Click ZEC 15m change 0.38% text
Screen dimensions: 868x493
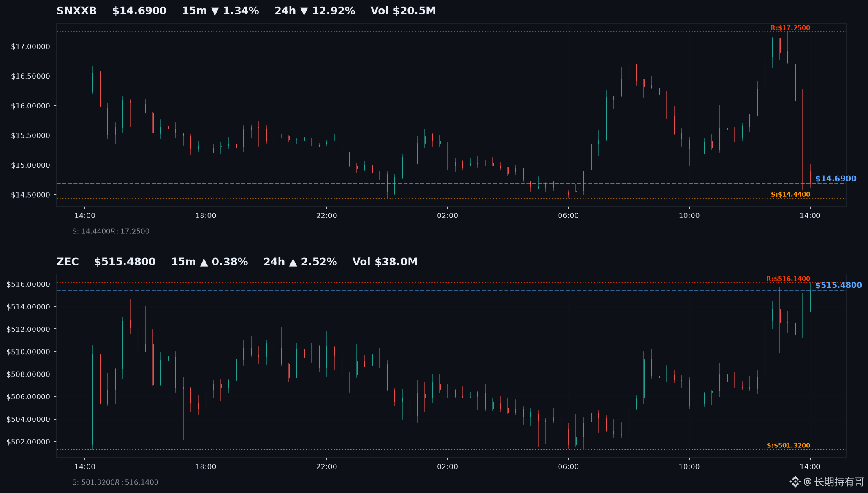click(x=209, y=262)
